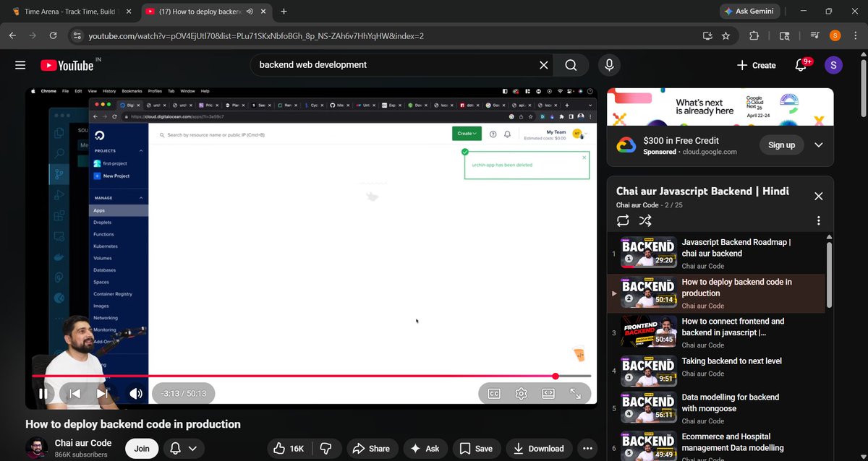Close the playlist panel
This screenshot has height=461, width=868.
(819, 196)
